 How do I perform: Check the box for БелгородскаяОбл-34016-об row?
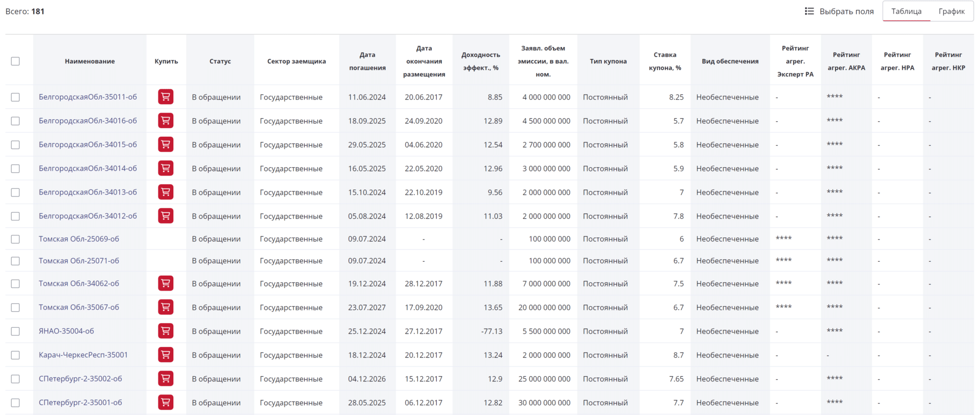click(15, 121)
